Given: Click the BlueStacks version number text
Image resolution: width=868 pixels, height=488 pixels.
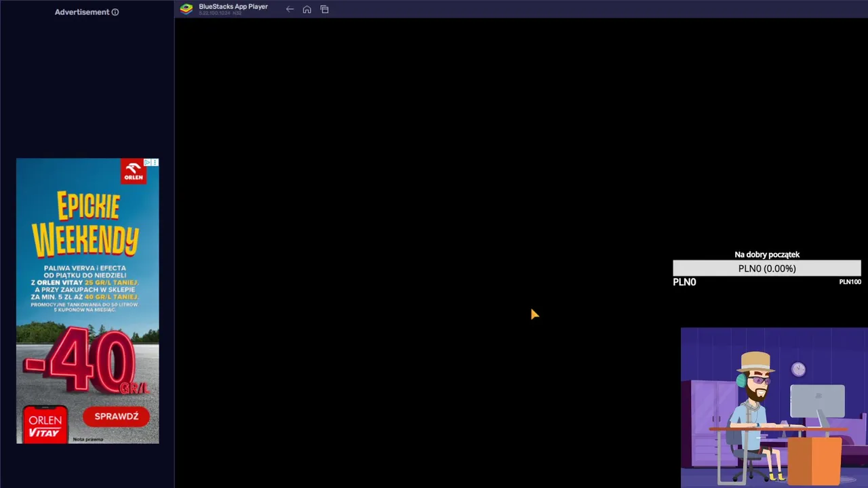Looking at the screenshot, I should [220, 14].
